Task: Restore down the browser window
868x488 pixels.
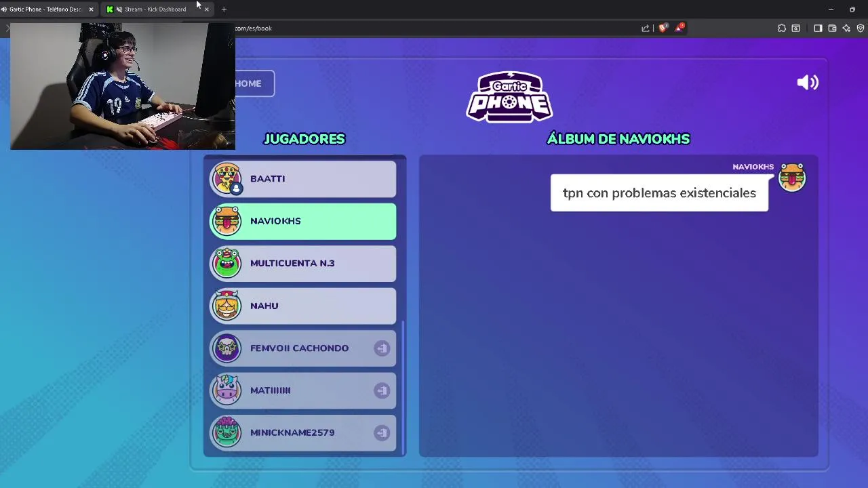Action: (x=852, y=9)
